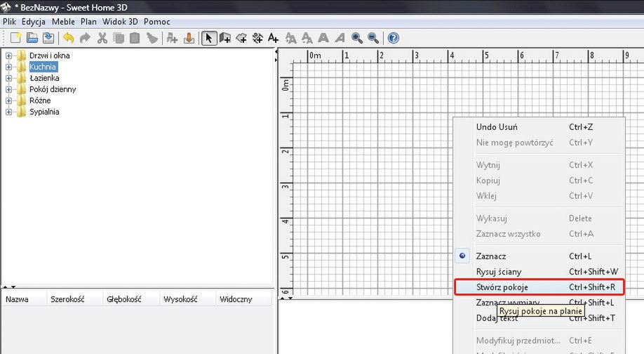The width and height of the screenshot is (644, 354).
Task: Choose Undo Usuń in the context menu
Action: pos(539,127)
